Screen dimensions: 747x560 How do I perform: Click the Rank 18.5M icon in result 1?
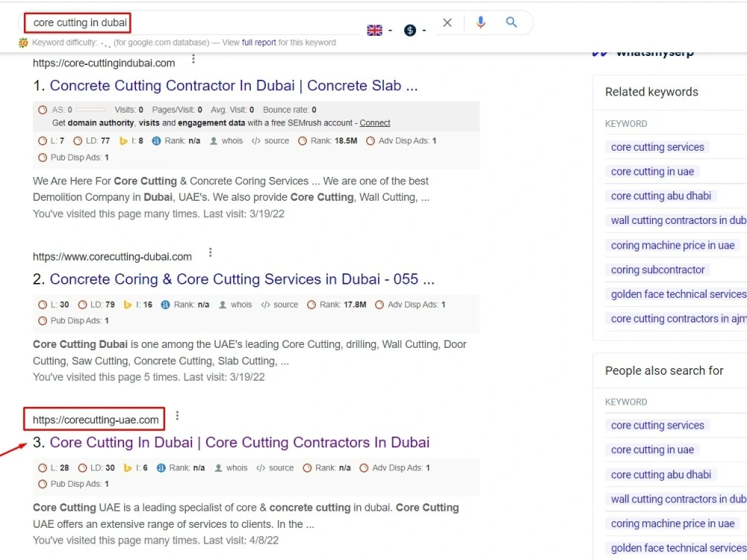(302, 141)
